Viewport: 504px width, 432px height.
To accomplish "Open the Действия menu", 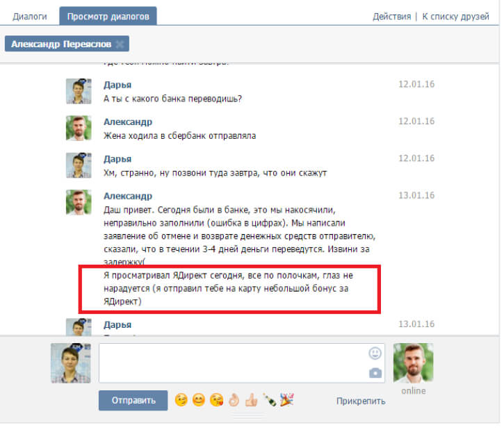I will [x=391, y=16].
